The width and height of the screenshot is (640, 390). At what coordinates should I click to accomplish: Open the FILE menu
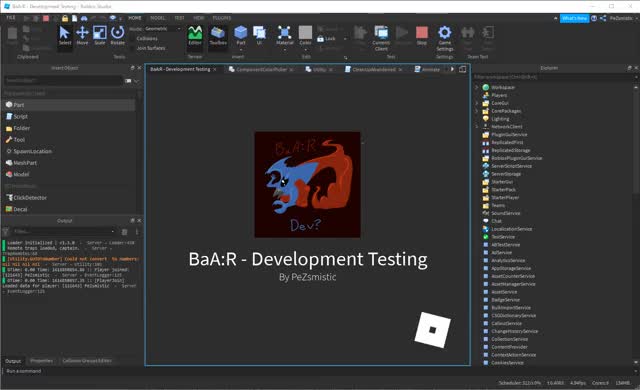click(11, 18)
